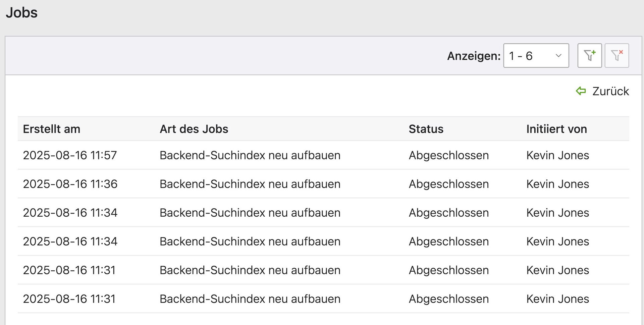The width and height of the screenshot is (644, 325).
Task: Go back via the Zurück link
Action: click(x=610, y=91)
